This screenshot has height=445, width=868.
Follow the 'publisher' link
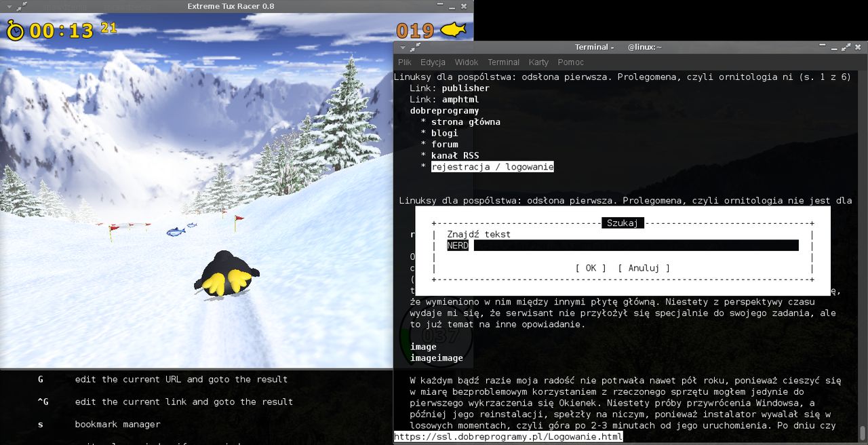click(465, 88)
